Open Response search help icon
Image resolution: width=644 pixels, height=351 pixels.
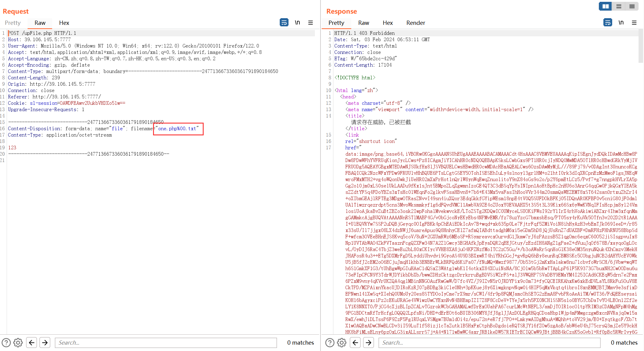[x=330, y=343]
